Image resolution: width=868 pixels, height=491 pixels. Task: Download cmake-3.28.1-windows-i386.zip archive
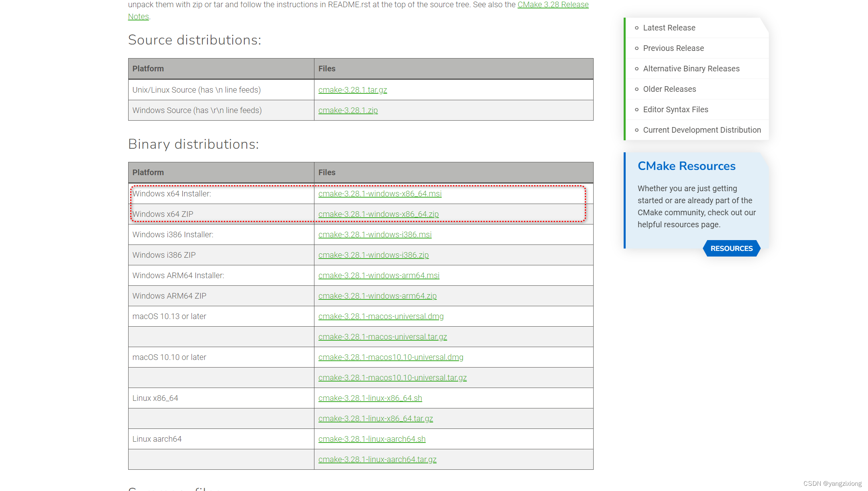(x=373, y=255)
